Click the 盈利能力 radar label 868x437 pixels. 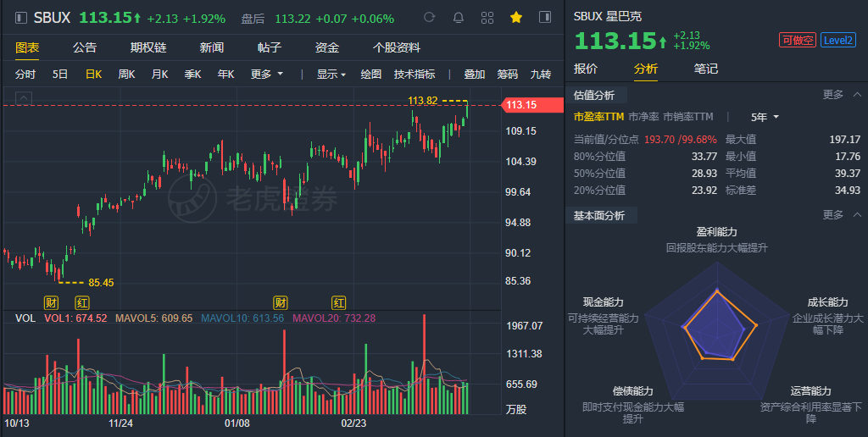coord(717,232)
